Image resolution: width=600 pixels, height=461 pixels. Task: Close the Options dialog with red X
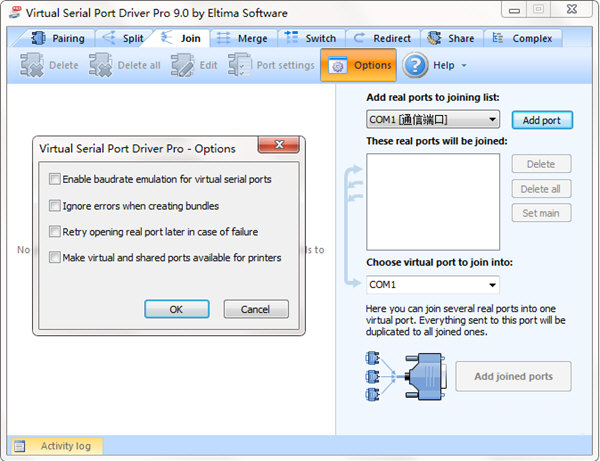click(x=279, y=145)
